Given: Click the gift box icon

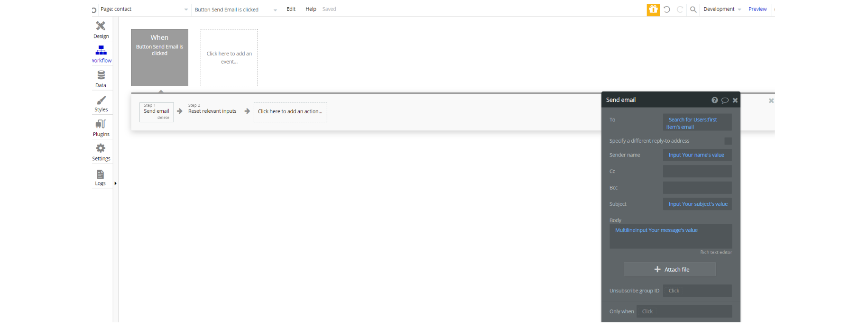Looking at the screenshot, I should coord(653,9).
